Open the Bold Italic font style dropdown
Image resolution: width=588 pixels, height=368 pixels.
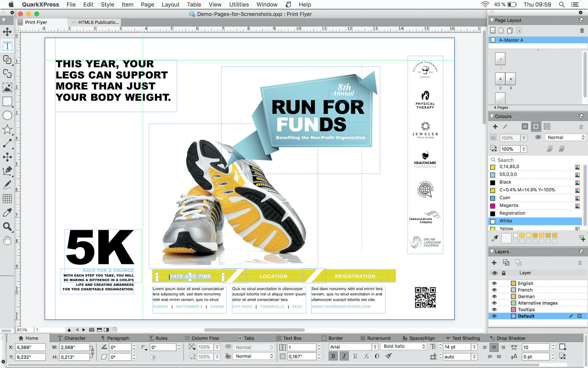(x=404, y=346)
